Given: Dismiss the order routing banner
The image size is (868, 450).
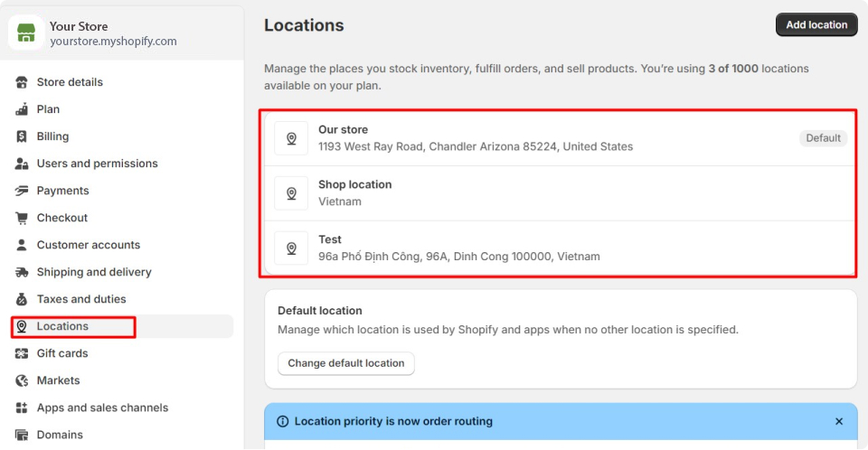Looking at the screenshot, I should tap(839, 421).
